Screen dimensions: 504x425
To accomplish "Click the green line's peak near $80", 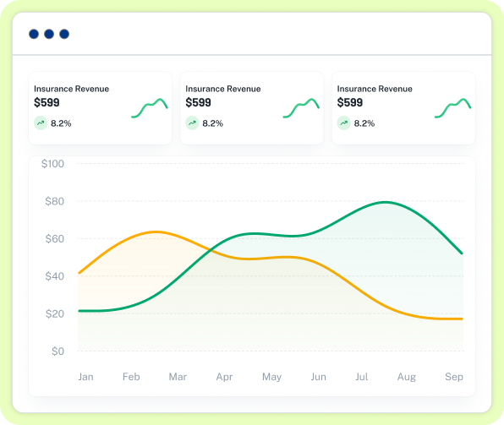I will 385,202.
